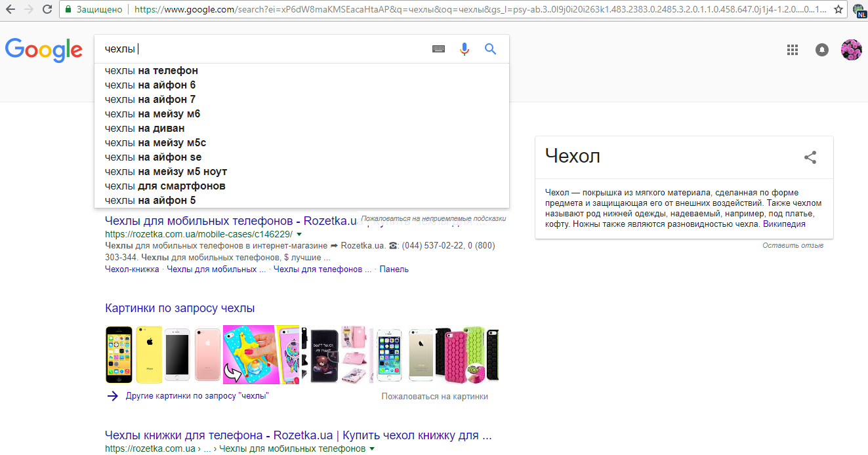This screenshot has height=455, width=868.
Task: Click the browser forward arrow
Action: pyautogui.click(x=29, y=9)
